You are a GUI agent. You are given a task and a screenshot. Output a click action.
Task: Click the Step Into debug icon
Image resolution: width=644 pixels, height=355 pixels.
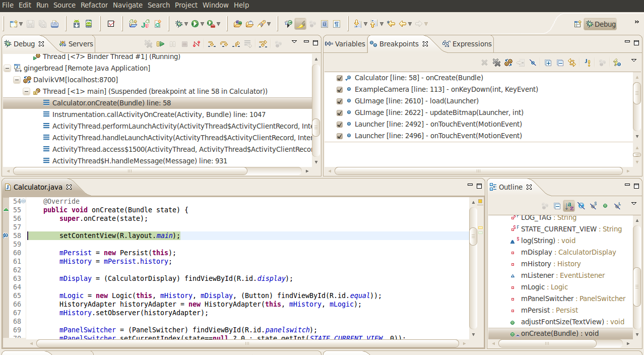212,44
